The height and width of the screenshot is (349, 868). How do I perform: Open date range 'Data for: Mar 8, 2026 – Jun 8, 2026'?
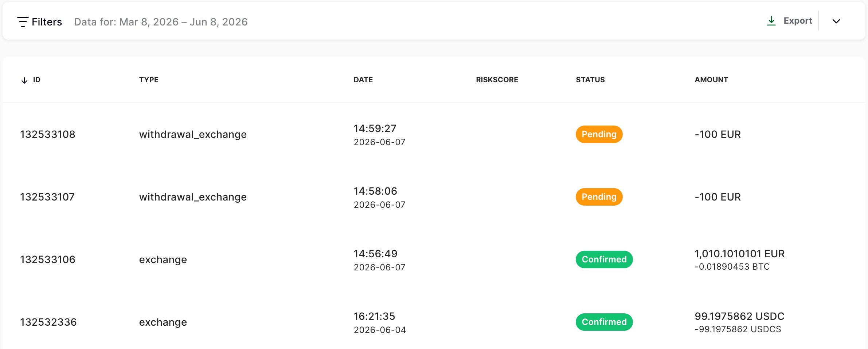pyautogui.click(x=161, y=22)
